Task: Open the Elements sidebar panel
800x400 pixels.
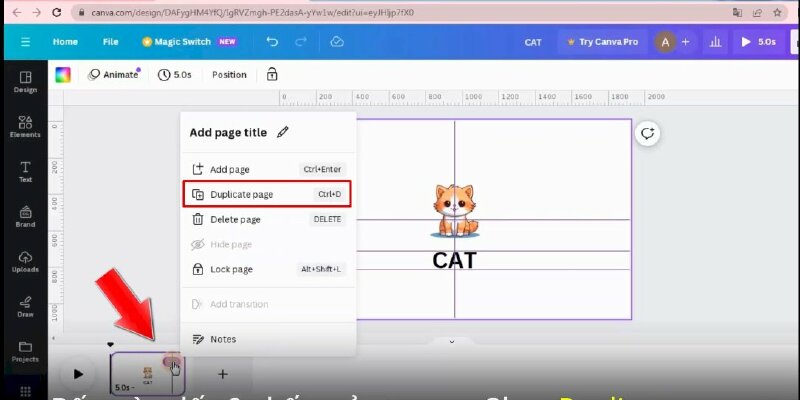Action: [x=25, y=125]
